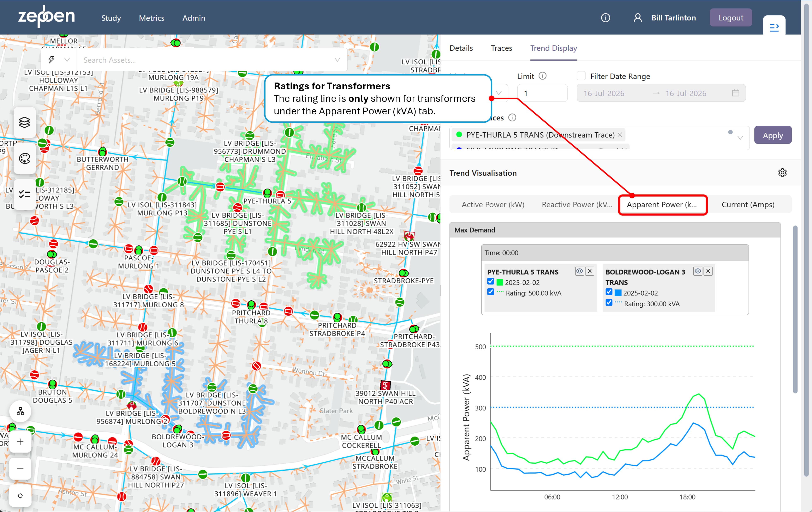This screenshot has height=512, width=812.
Task: Open the Limit info tooltip icon
Action: (x=543, y=76)
